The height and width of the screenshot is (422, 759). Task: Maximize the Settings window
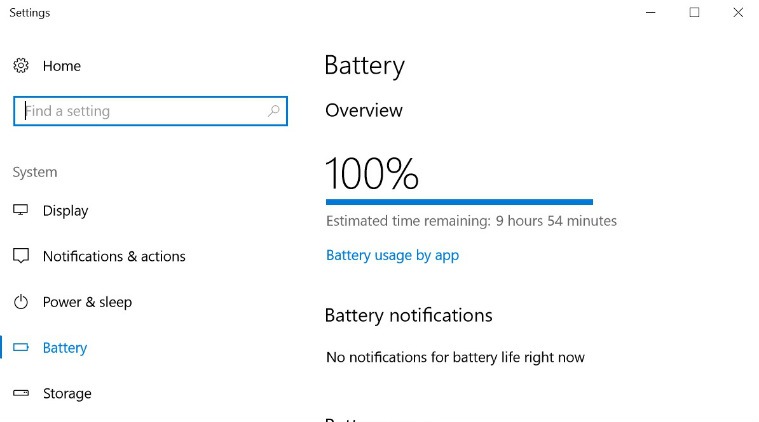click(694, 13)
